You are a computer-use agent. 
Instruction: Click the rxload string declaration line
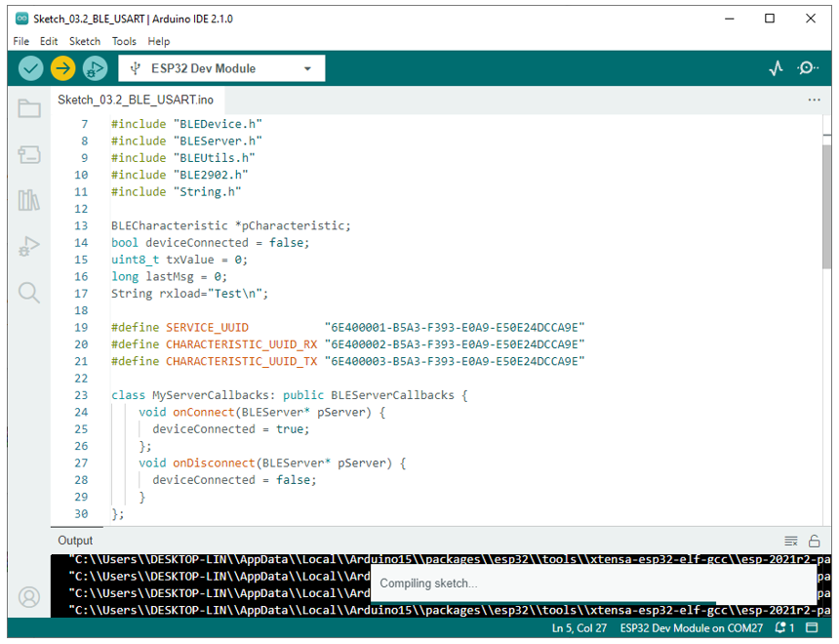189,294
